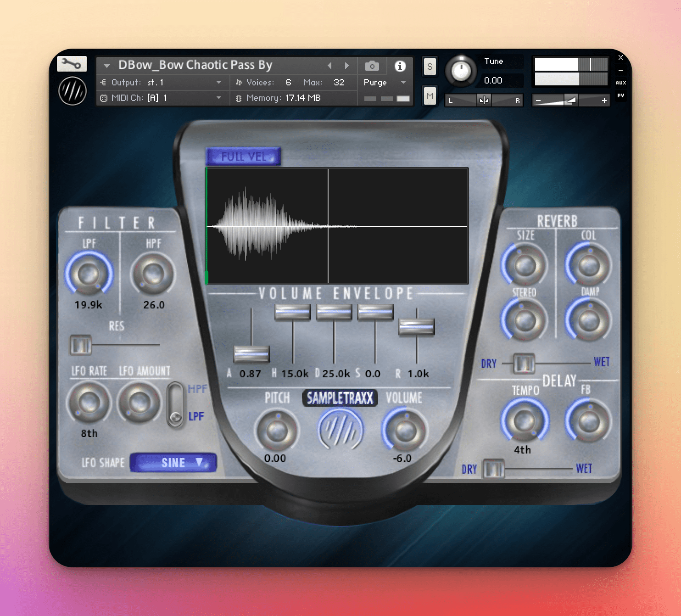This screenshot has height=616, width=681.
Task: Click the Attack envelope fader
Action: (251, 354)
